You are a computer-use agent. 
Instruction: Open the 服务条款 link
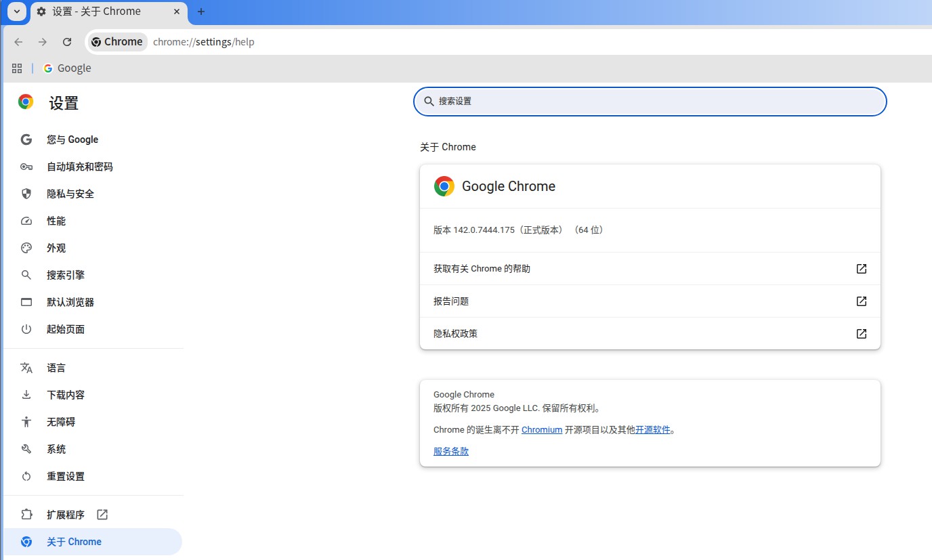coord(451,451)
